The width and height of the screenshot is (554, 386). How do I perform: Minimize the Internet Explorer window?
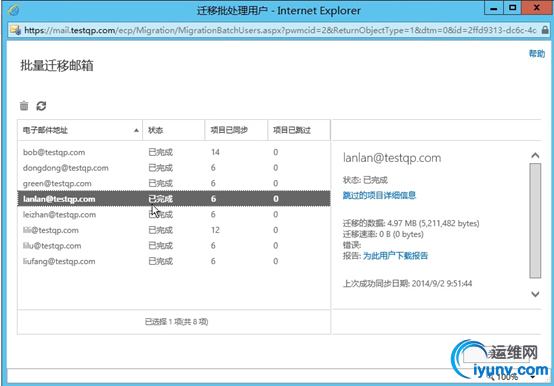click(x=494, y=8)
